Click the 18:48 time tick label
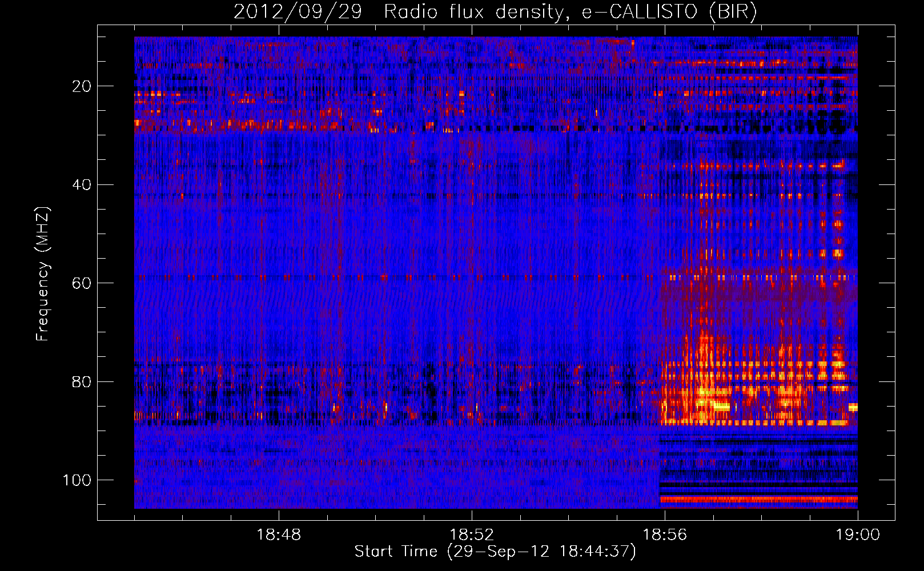The width and height of the screenshot is (924, 571). pyautogui.click(x=279, y=535)
